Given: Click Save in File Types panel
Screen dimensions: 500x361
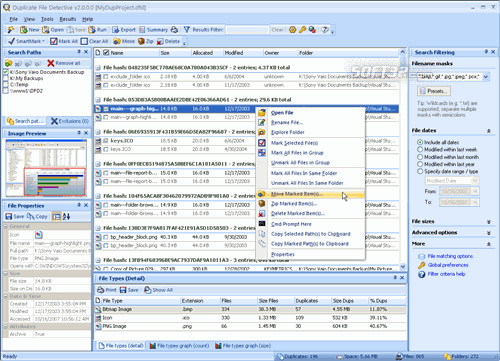Looking at the screenshot, I should click(129, 290).
